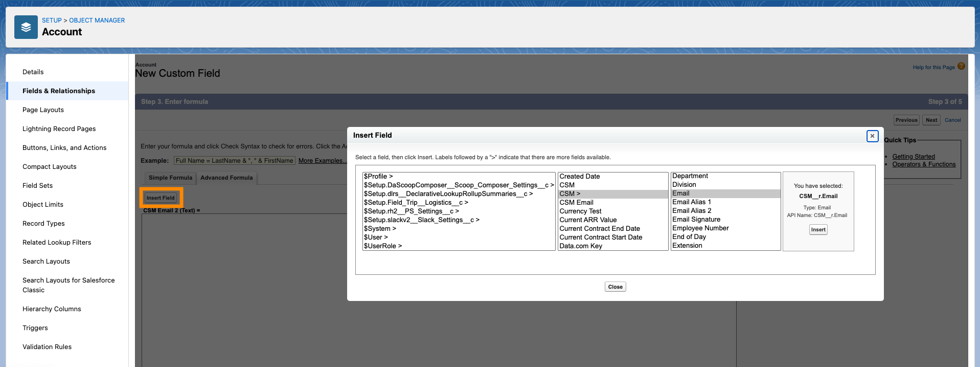
Task: Expand the $User field category
Action: pos(459,238)
